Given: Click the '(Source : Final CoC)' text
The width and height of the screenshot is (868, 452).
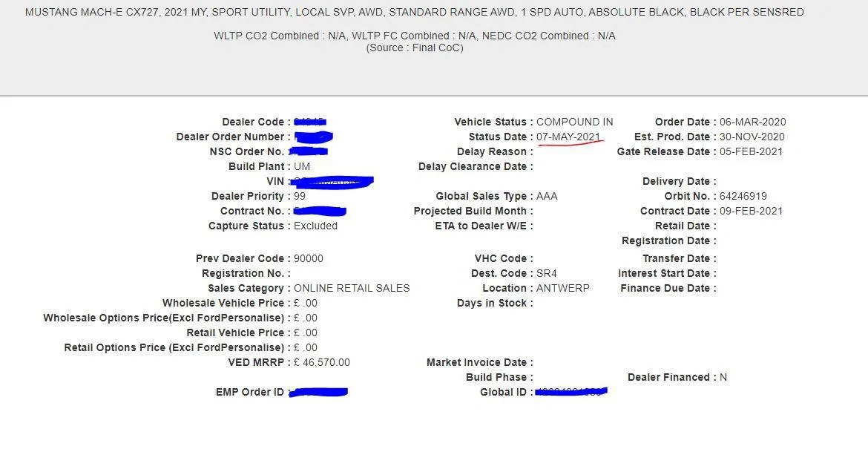Looking at the screenshot, I should [x=415, y=48].
